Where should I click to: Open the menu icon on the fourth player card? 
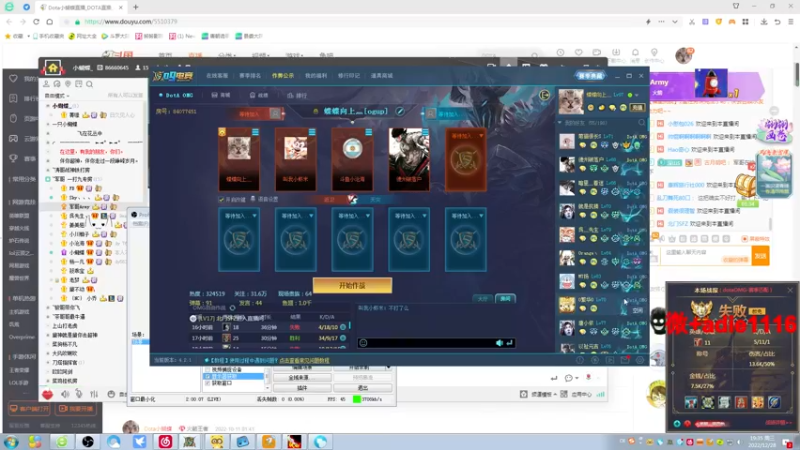click(x=425, y=132)
